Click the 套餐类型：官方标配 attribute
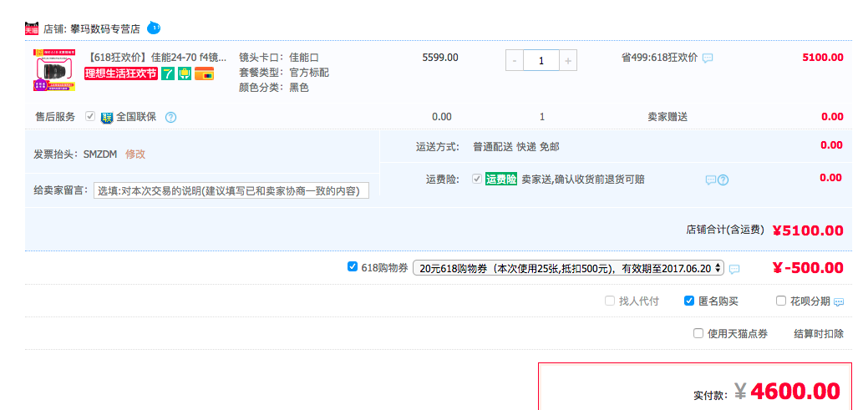The height and width of the screenshot is (410, 868). point(284,73)
